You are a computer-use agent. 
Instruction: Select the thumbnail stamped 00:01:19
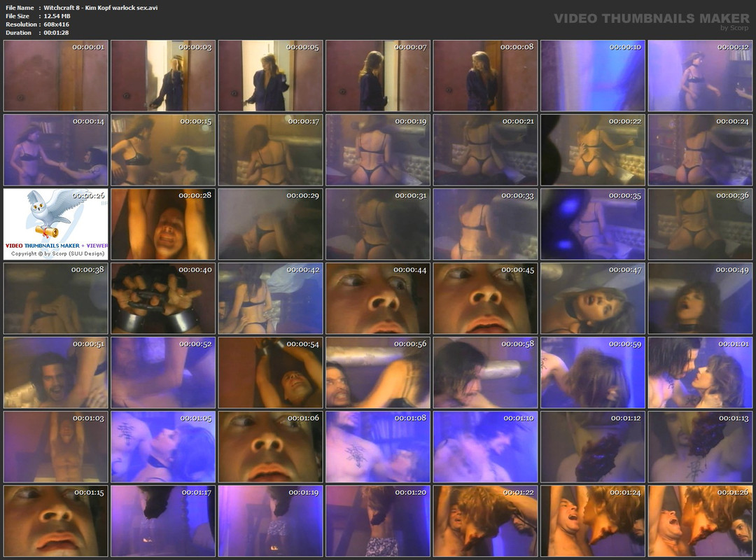click(x=270, y=521)
